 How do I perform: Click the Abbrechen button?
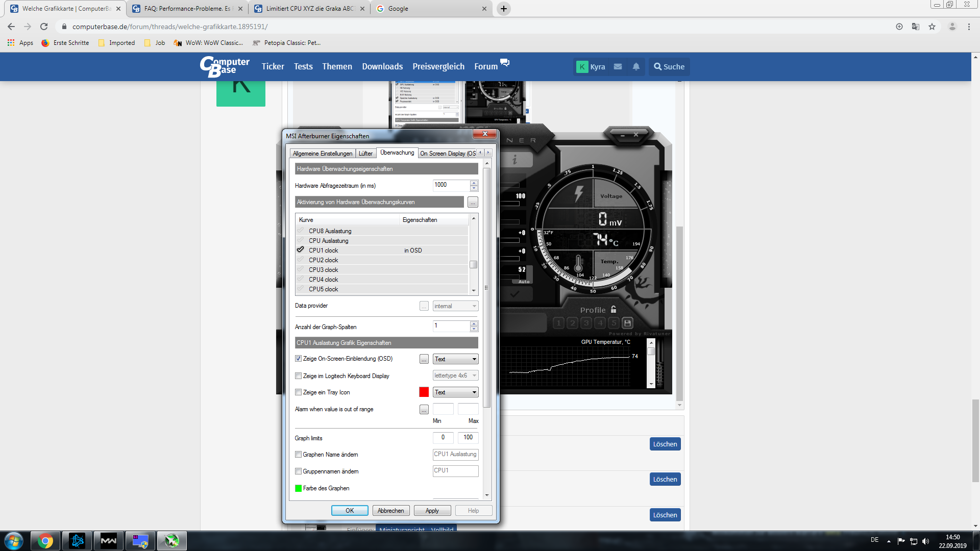coord(390,511)
